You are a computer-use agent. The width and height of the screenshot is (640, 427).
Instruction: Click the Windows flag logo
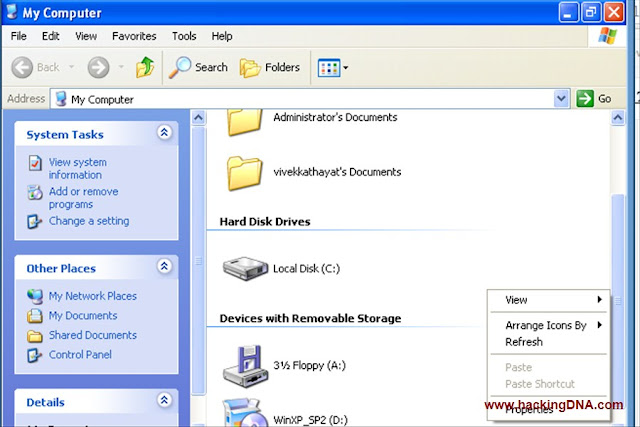pyautogui.click(x=608, y=36)
